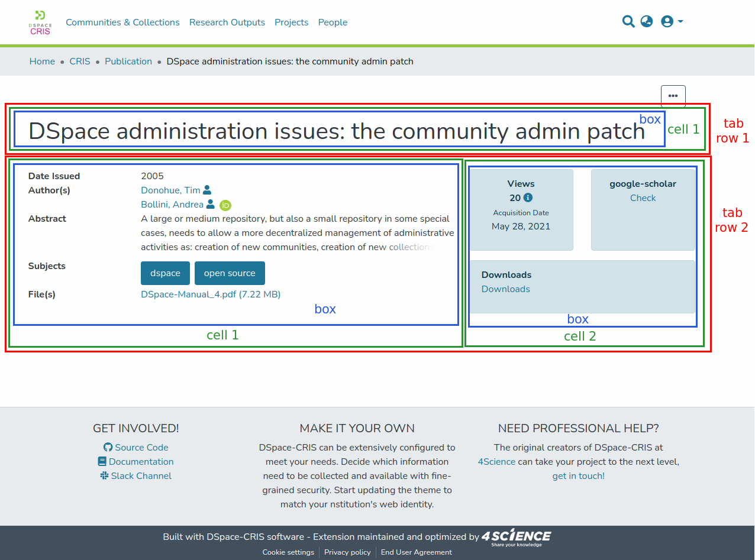Open Cookie settings in footer
Viewport: 755px width, 560px height.
coord(288,552)
